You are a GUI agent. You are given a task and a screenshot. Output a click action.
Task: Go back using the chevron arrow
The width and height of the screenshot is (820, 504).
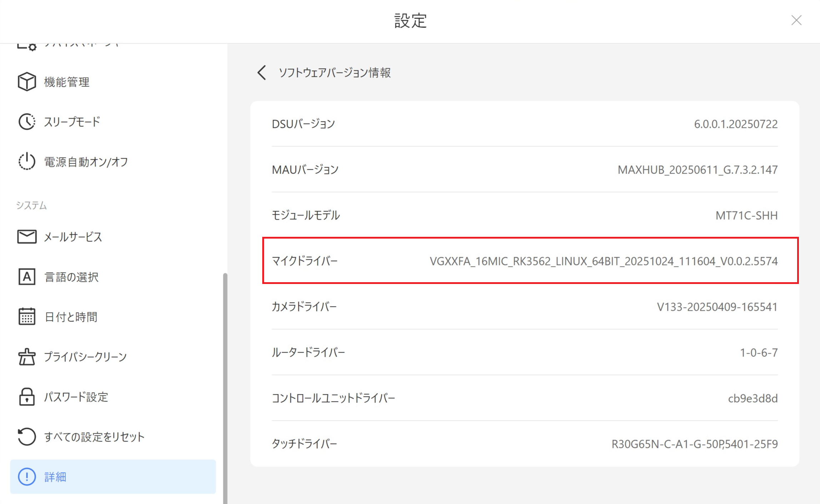click(x=262, y=73)
